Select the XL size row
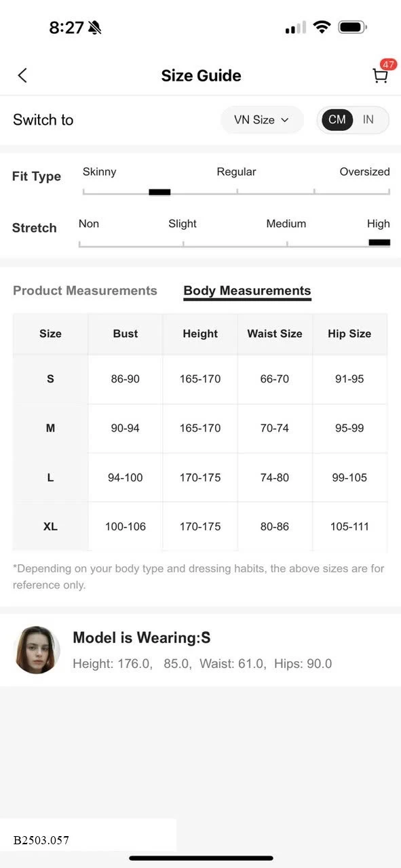The height and width of the screenshot is (868, 401). [200, 526]
